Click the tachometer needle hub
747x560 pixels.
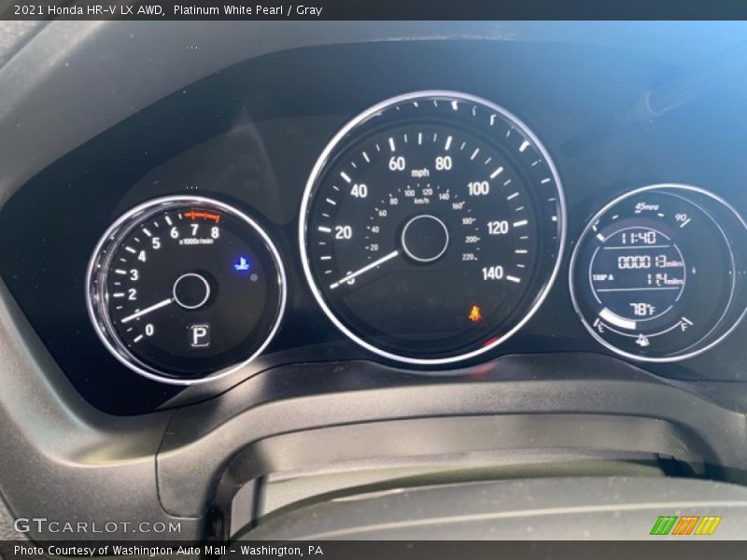click(191, 291)
